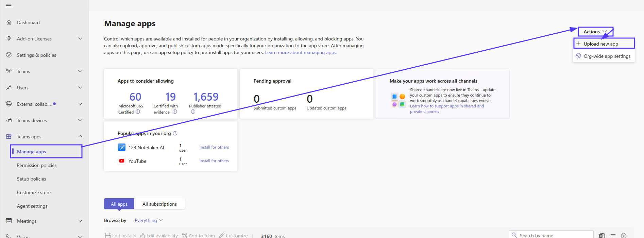Choose Org-wide app settings option
Screen dimensions: 644x238
click(604, 56)
